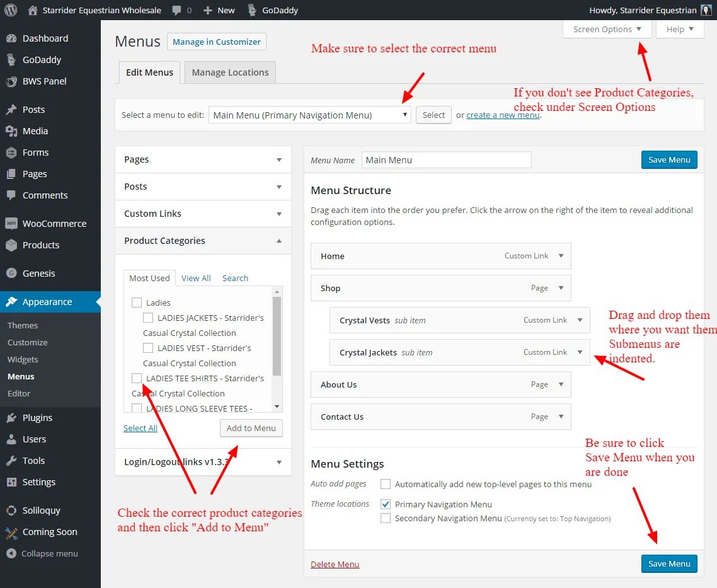
Task: Collapse the Product Categories metabox
Action: click(x=279, y=241)
